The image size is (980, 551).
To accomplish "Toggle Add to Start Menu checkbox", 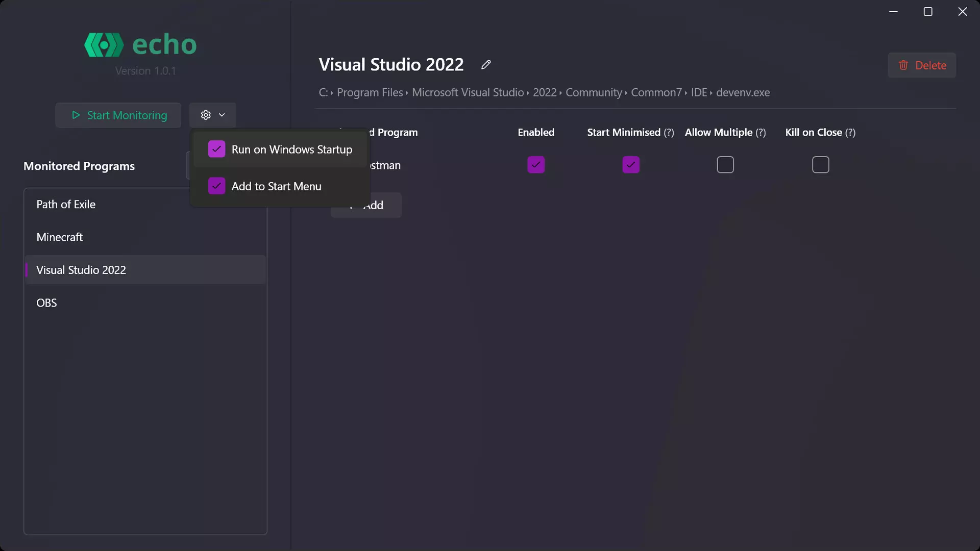I will point(217,186).
